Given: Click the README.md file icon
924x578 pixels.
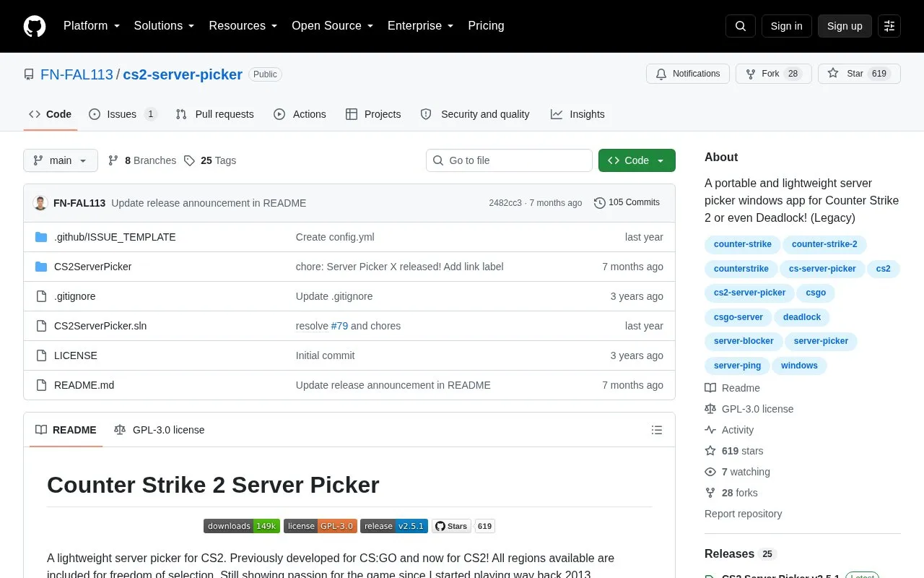Looking at the screenshot, I should click(x=41, y=385).
